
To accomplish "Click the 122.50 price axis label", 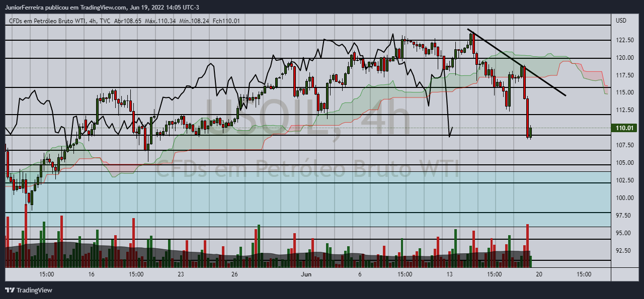I will [624, 40].
